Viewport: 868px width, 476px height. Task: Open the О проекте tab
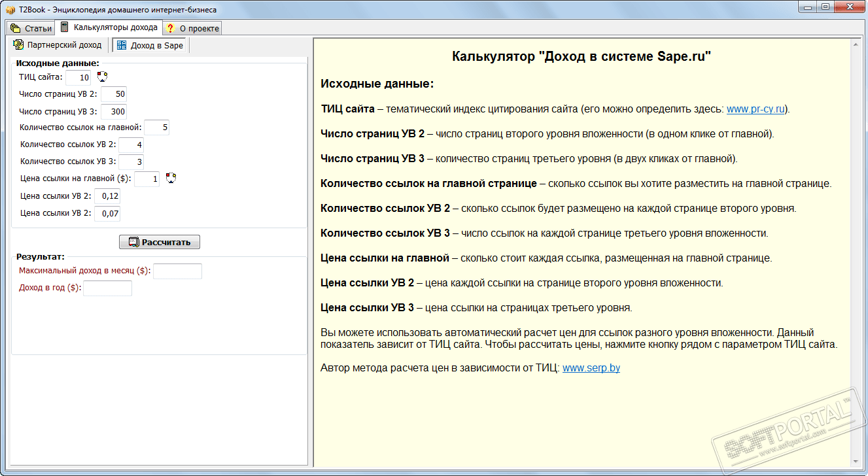[192, 28]
